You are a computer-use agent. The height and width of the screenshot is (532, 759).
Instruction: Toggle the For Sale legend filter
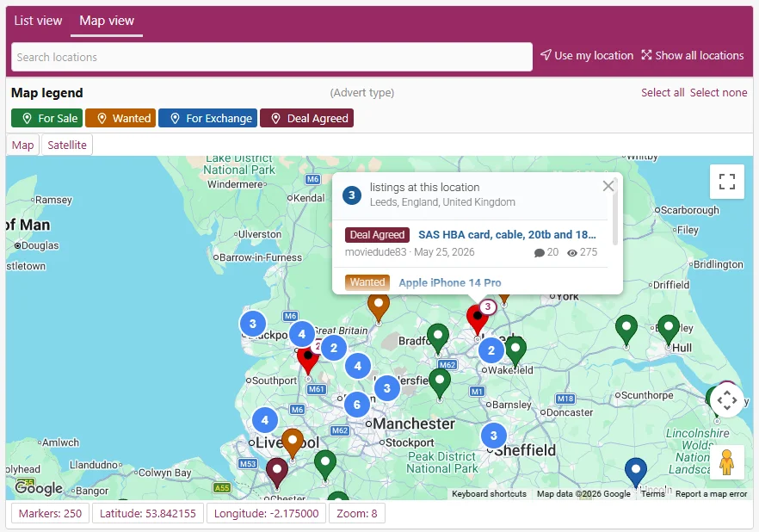pyautogui.click(x=47, y=118)
